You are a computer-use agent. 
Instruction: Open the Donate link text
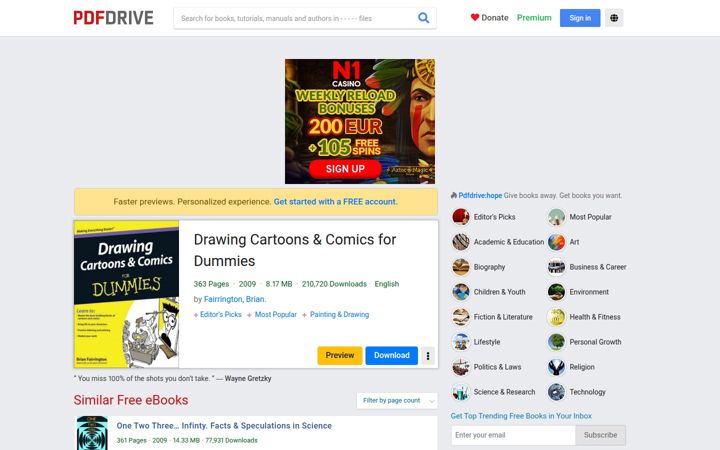click(x=495, y=17)
